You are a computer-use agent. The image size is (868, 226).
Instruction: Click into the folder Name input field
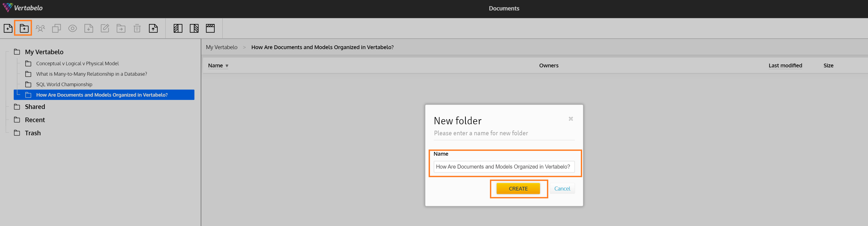(x=504, y=167)
